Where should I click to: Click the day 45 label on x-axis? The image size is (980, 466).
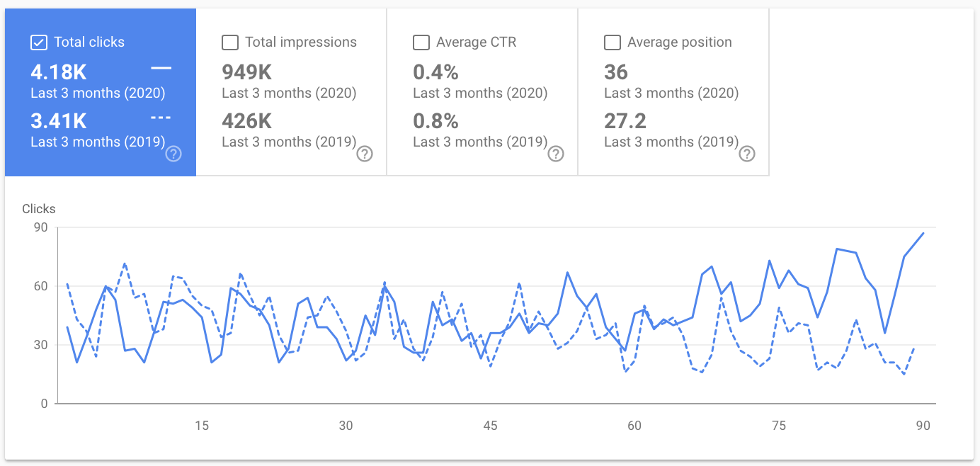[490, 426]
